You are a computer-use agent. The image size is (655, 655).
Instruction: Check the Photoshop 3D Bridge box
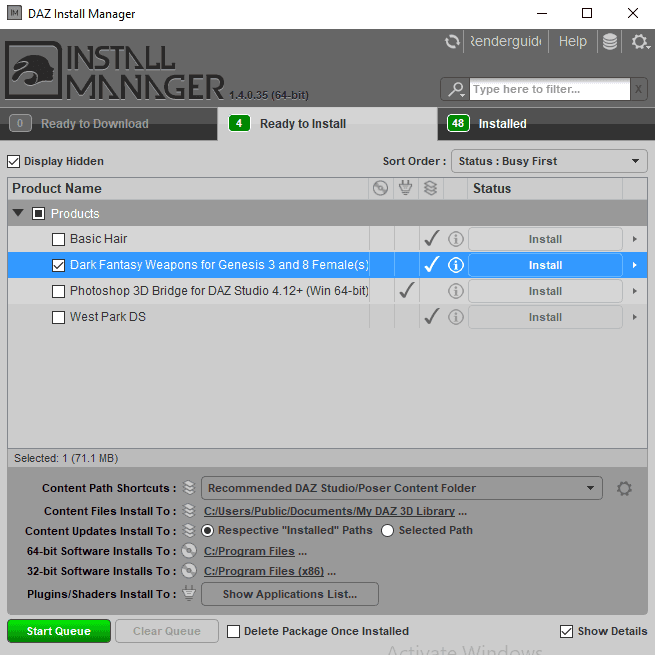tap(58, 291)
